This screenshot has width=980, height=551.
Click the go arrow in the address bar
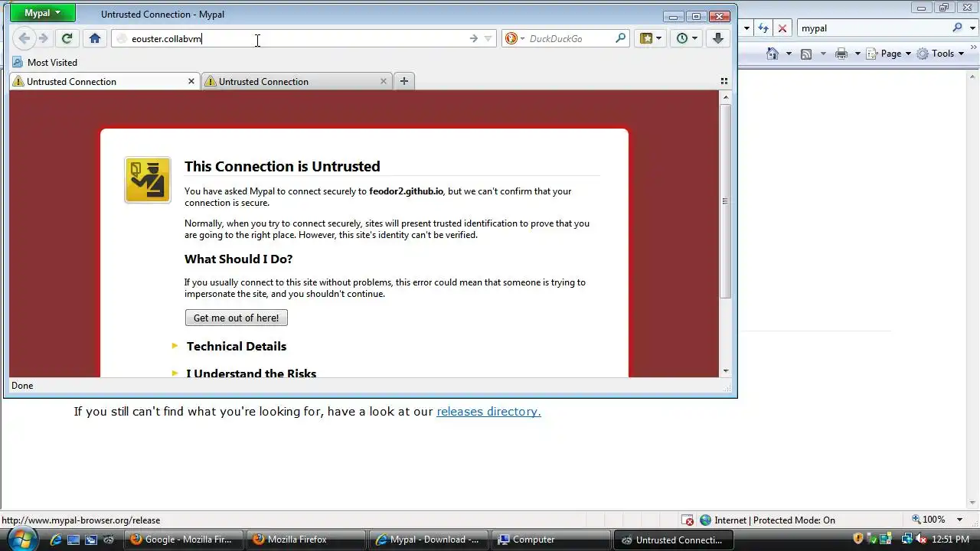473,38
